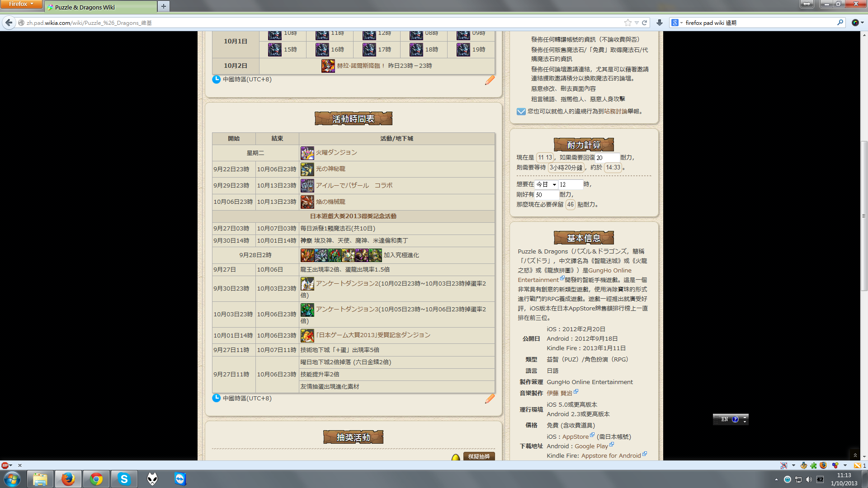Click the vertical page scrollbar
This screenshot has width=868, height=488.
coord(864,217)
